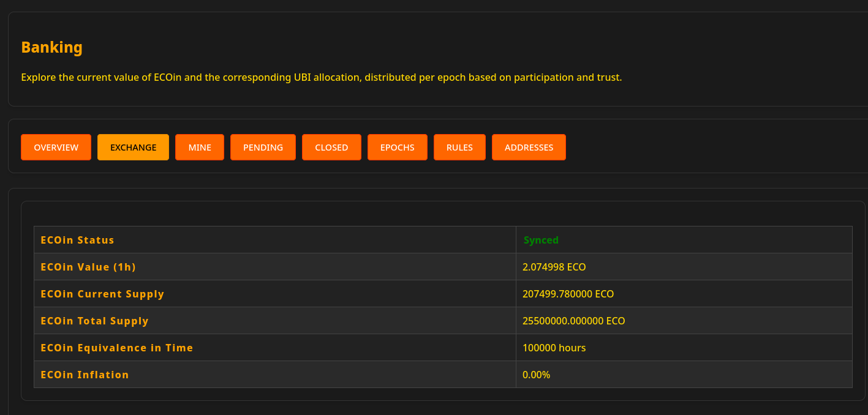Click the Banking heading
Image resolution: width=868 pixels, height=415 pixels.
51,48
